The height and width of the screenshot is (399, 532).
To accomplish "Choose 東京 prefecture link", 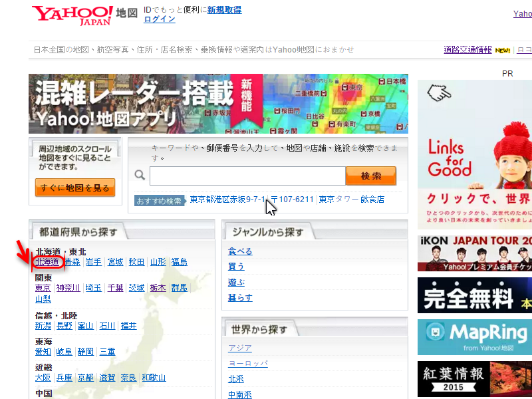I will pos(43,288).
